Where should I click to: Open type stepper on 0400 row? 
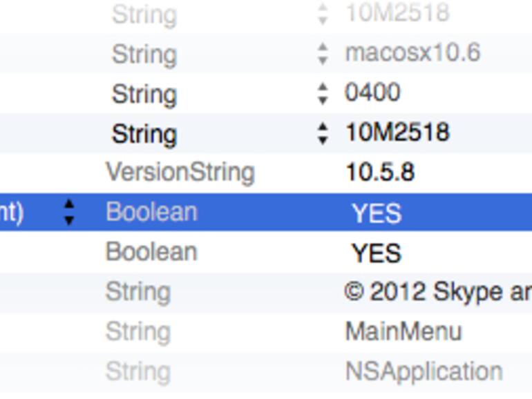(x=323, y=93)
